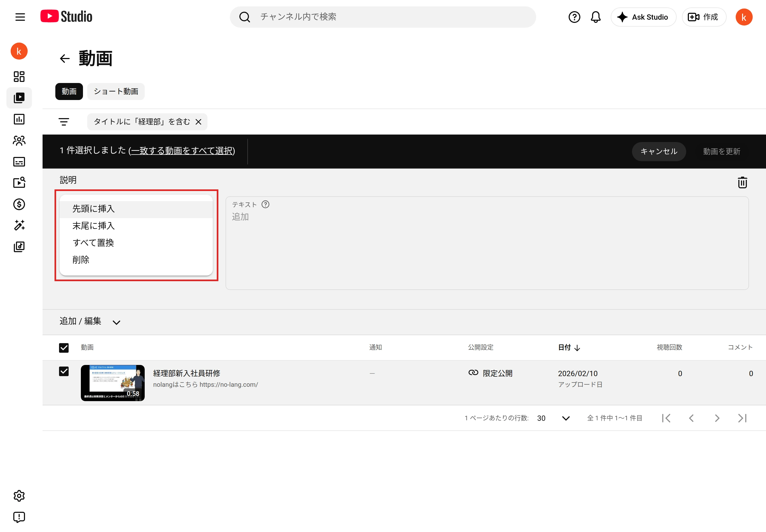Click the YouTube Studio logo
This screenshot has width=766, height=532.
coord(66,16)
